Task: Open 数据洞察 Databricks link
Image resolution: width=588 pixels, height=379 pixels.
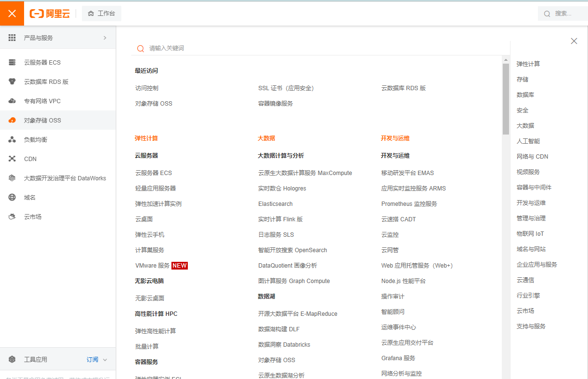Action: click(284, 344)
